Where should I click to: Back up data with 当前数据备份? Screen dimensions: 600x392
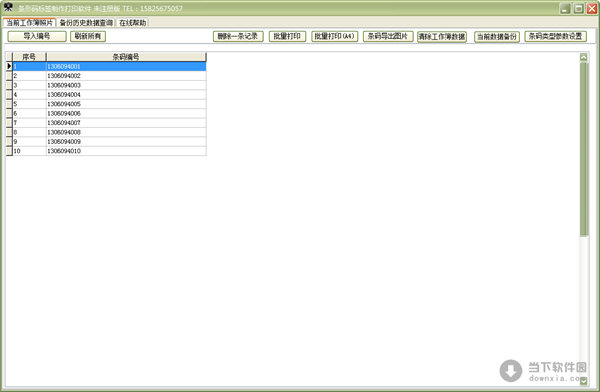point(497,37)
